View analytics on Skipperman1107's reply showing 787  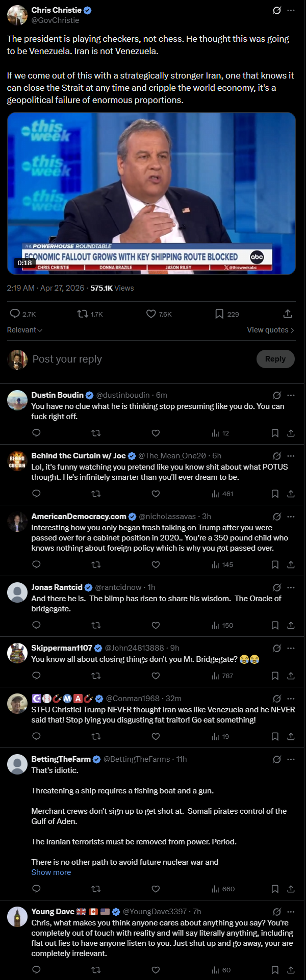tap(222, 676)
